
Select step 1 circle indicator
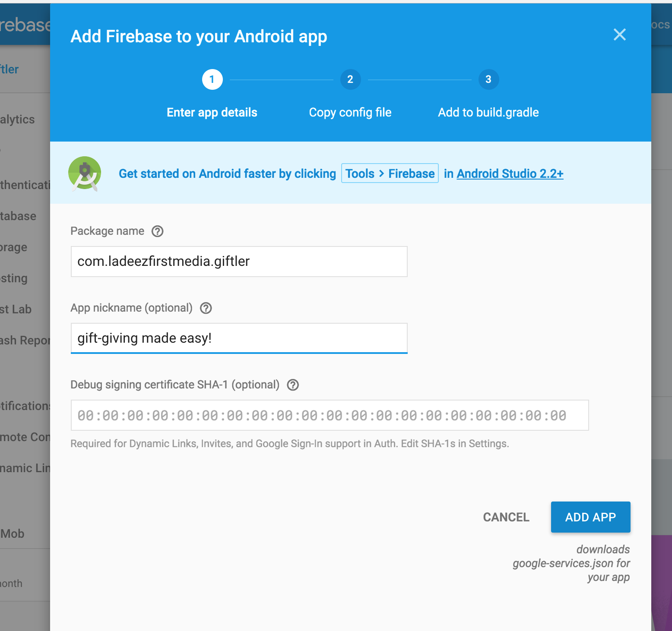pos(212,79)
